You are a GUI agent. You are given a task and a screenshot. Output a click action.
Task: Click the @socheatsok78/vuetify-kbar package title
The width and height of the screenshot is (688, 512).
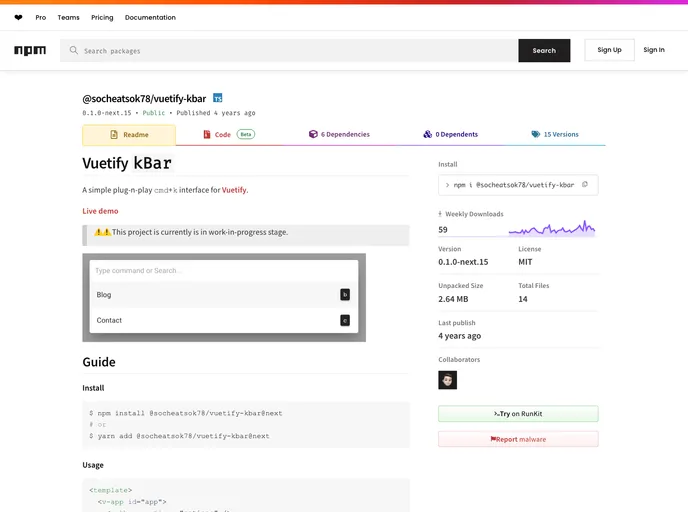click(x=144, y=99)
